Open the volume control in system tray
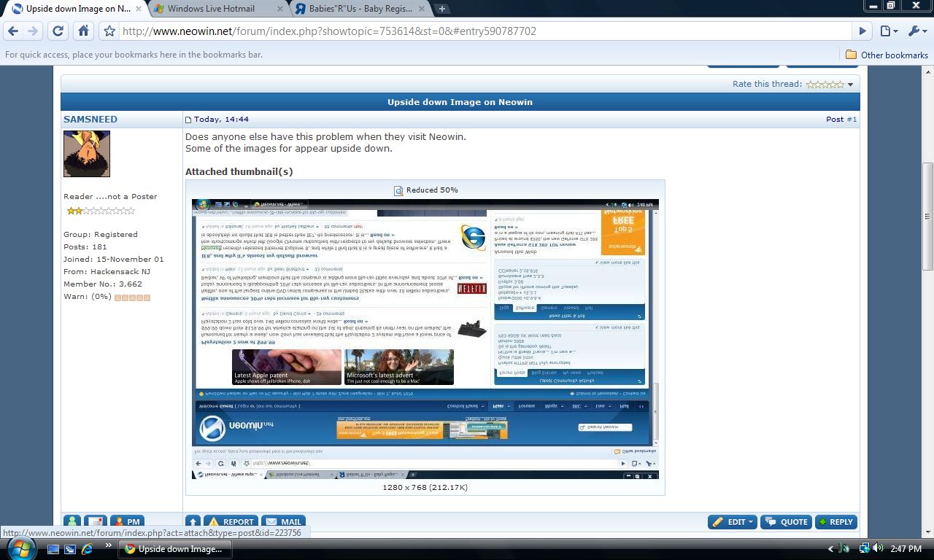The width and height of the screenshot is (934, 560). click(x=878, y=548)
